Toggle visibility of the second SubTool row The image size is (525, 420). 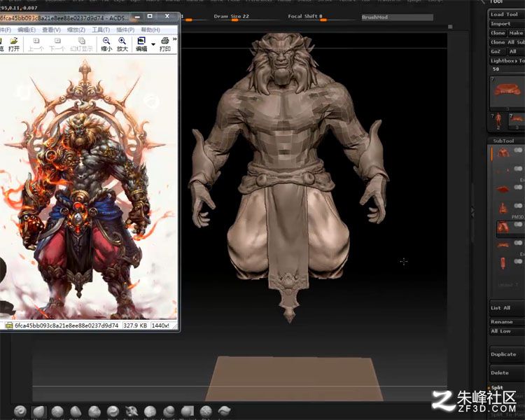[x=518, y=169]
